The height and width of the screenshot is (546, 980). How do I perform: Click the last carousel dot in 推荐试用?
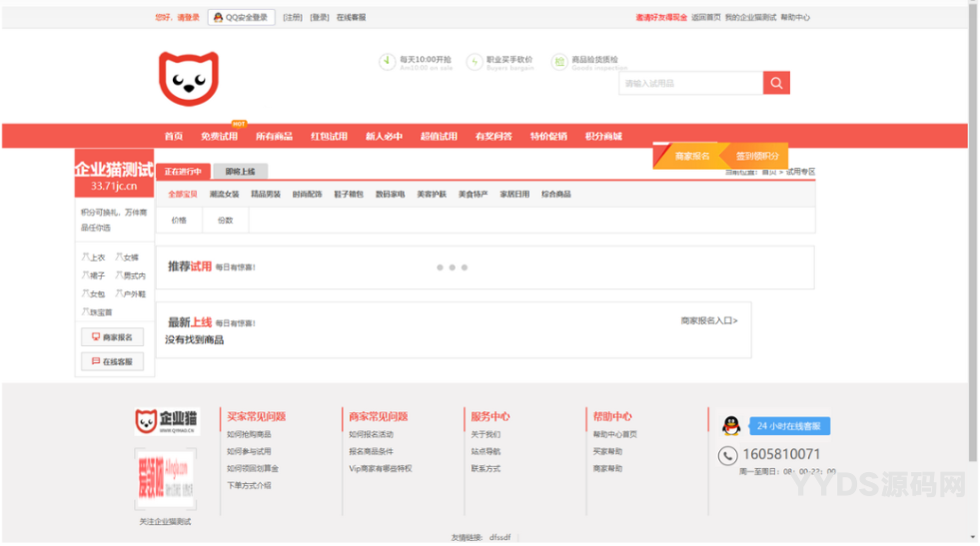pyautogui.click(x=465, y=268)
